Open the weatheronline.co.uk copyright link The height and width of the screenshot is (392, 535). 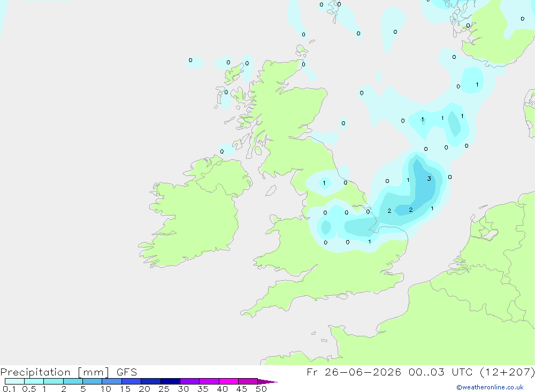[490, 387]
